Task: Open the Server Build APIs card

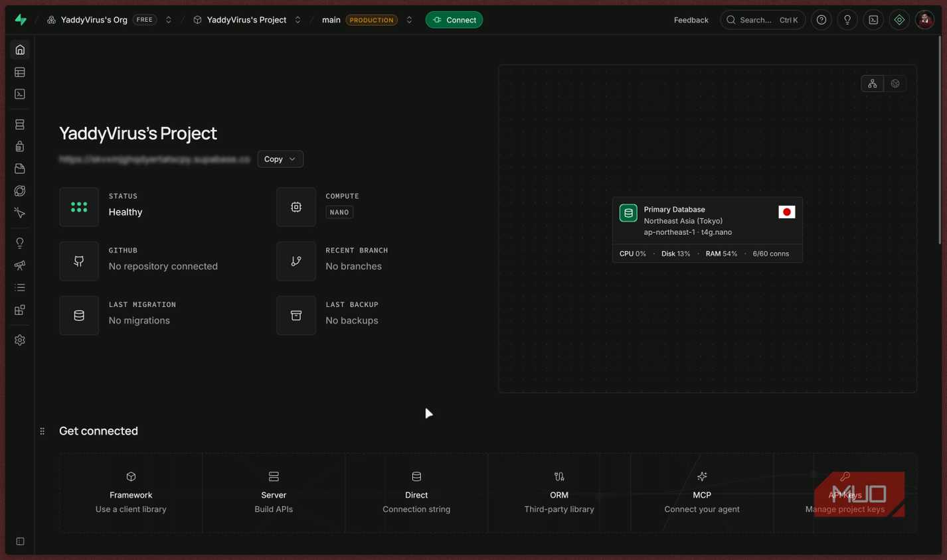Action: click(x=274, y=493)
